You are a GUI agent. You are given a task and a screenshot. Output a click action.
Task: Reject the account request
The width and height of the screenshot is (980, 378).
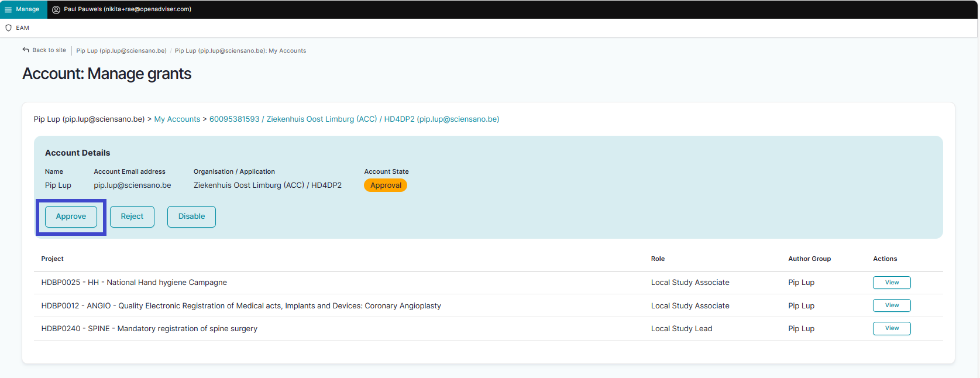click(132, 217)
